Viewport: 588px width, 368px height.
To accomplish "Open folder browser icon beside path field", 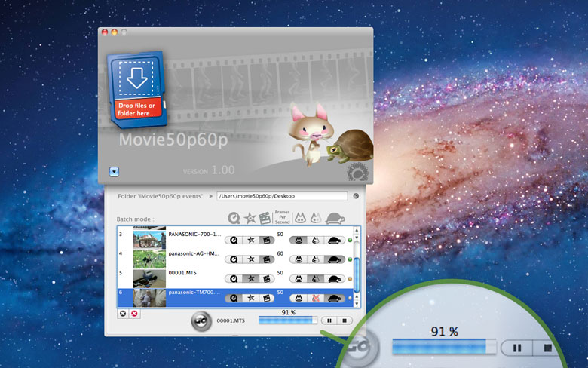I will (x=356, y=196).
